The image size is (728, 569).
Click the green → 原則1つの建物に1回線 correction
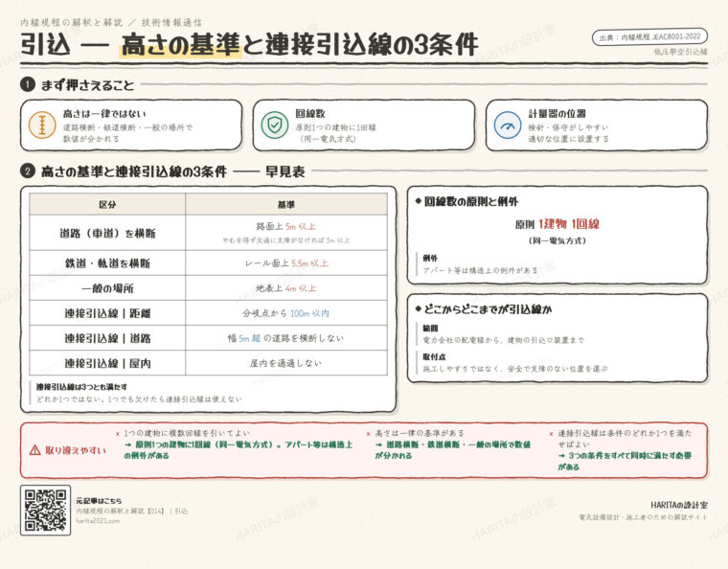(239, 449)
